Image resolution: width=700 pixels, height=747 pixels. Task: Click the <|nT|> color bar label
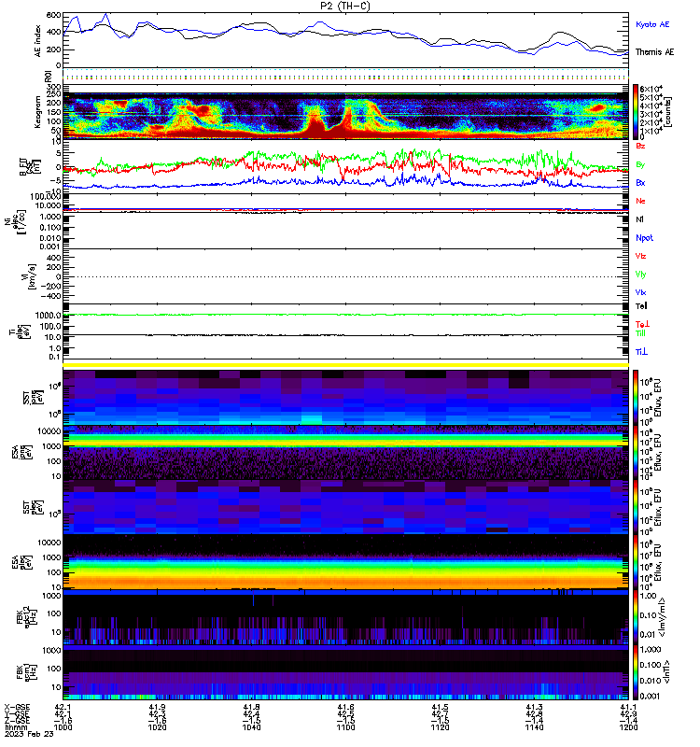coord(666,671)
